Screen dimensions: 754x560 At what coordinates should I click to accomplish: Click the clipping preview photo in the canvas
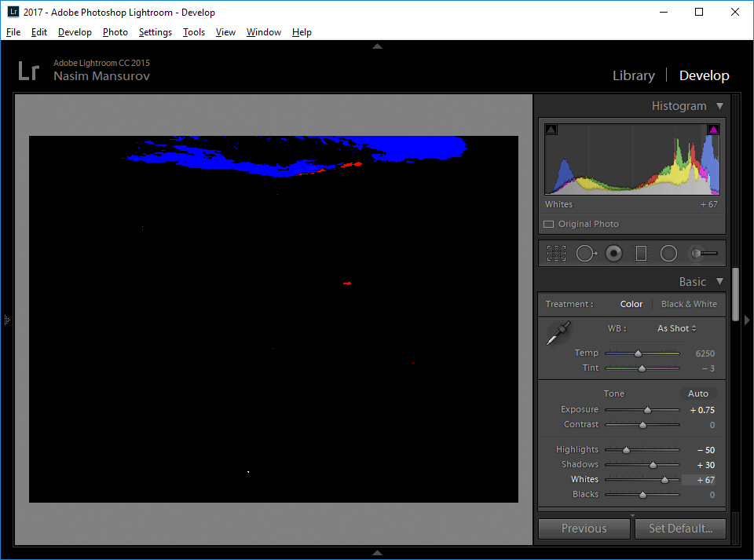tap(273, 319)
